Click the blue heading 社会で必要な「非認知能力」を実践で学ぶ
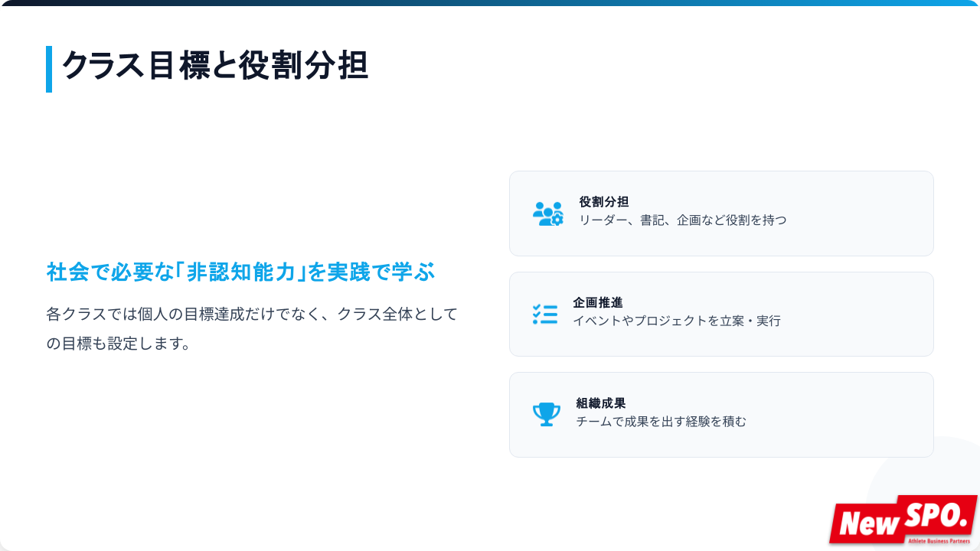 pos(240,272)
